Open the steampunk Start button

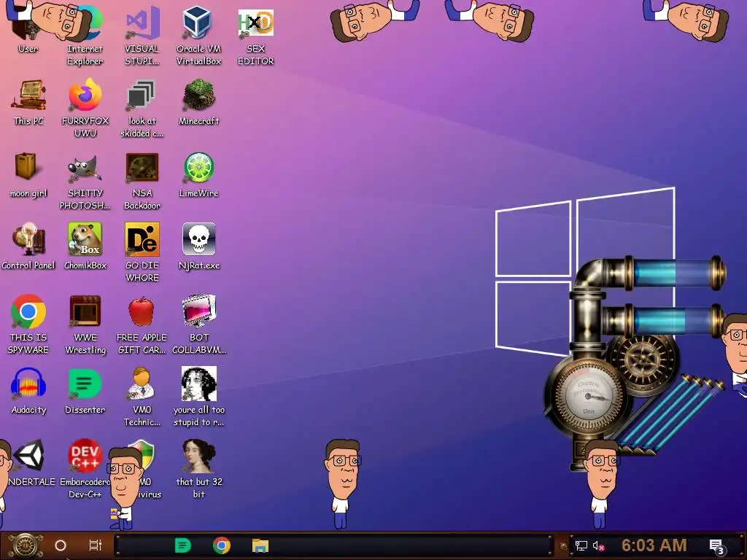point(25,545)
